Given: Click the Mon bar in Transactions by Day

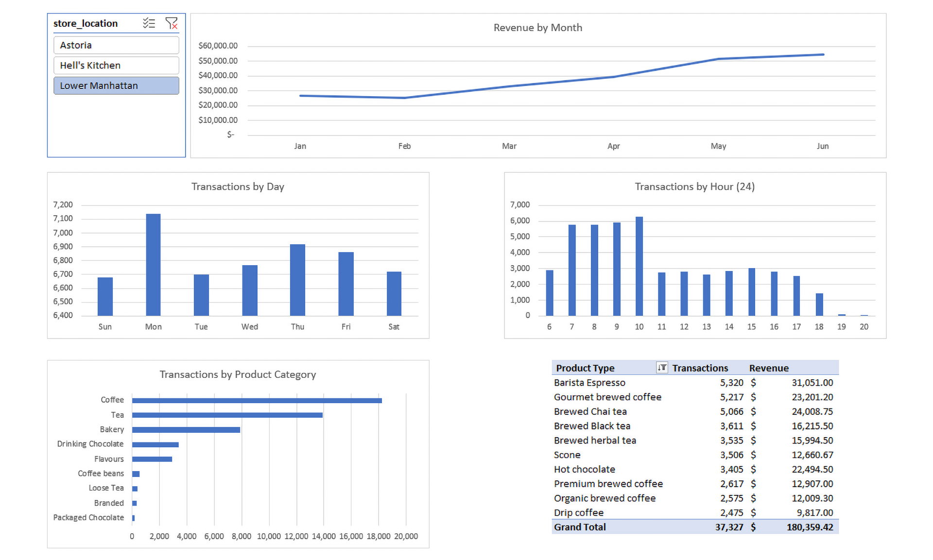Looking at the screenshot, I should point(153,265).
